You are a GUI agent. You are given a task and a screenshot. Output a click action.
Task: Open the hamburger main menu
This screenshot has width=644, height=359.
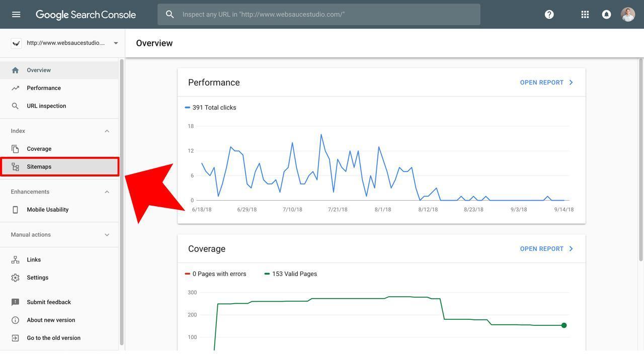(16, 15)
